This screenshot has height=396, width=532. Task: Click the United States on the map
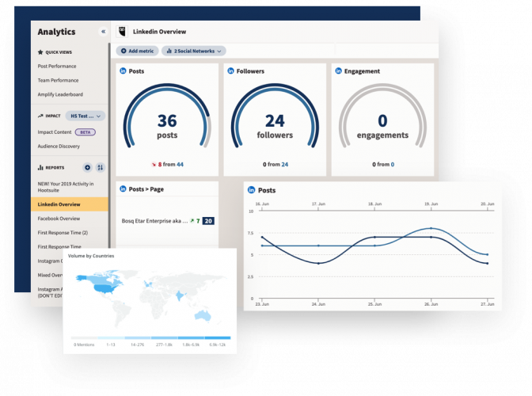coord(102,287)
